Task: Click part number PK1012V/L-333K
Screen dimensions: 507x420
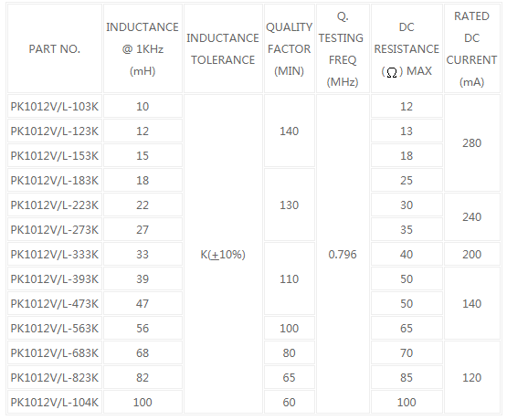Action: tap(55, 254)
